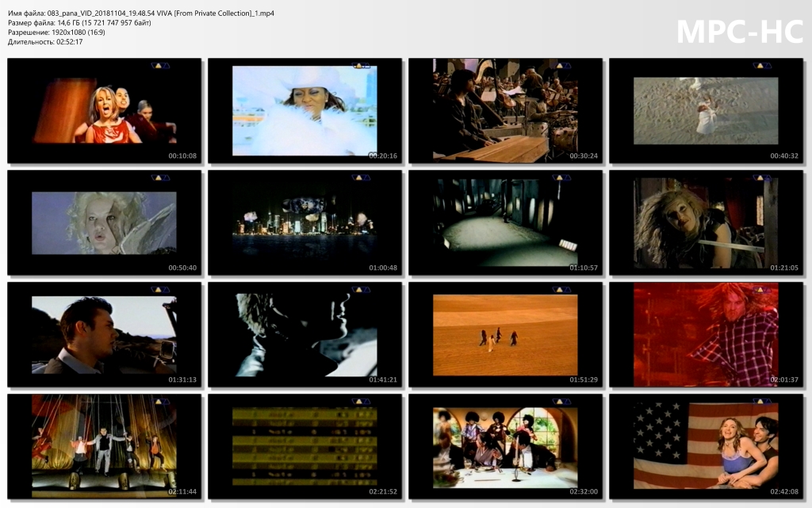Screen dimensions: 812x508
Task: Click the yellow striped frame at 02:21:52
Action: (304, 446)
